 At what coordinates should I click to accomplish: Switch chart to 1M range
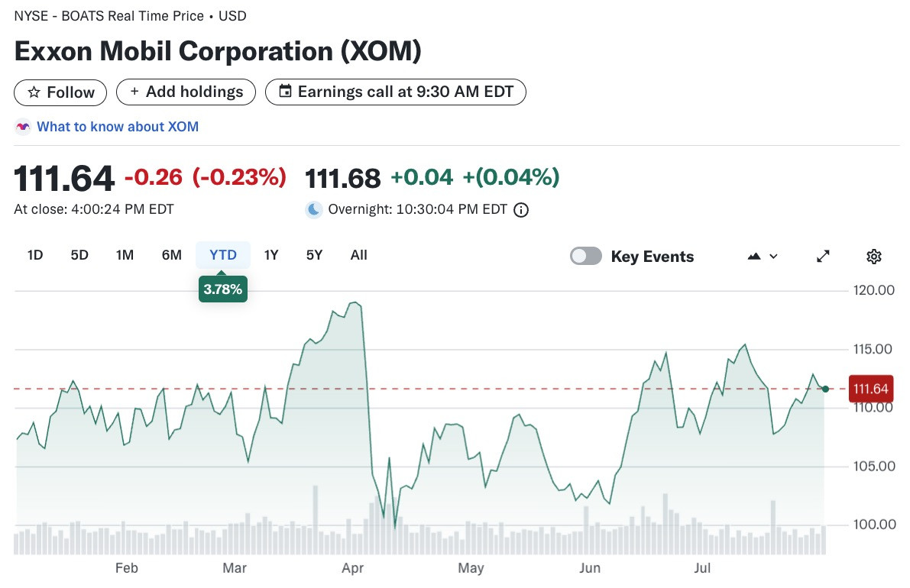(125, 255)
